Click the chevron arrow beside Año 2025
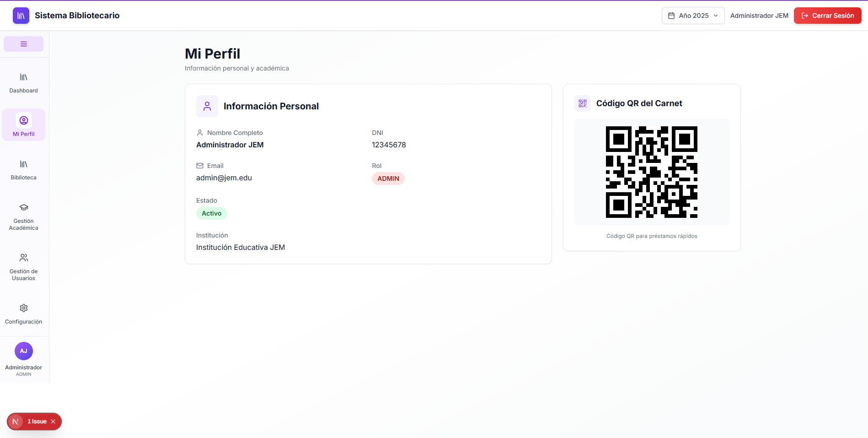868x438 pixels. (716, 16)
